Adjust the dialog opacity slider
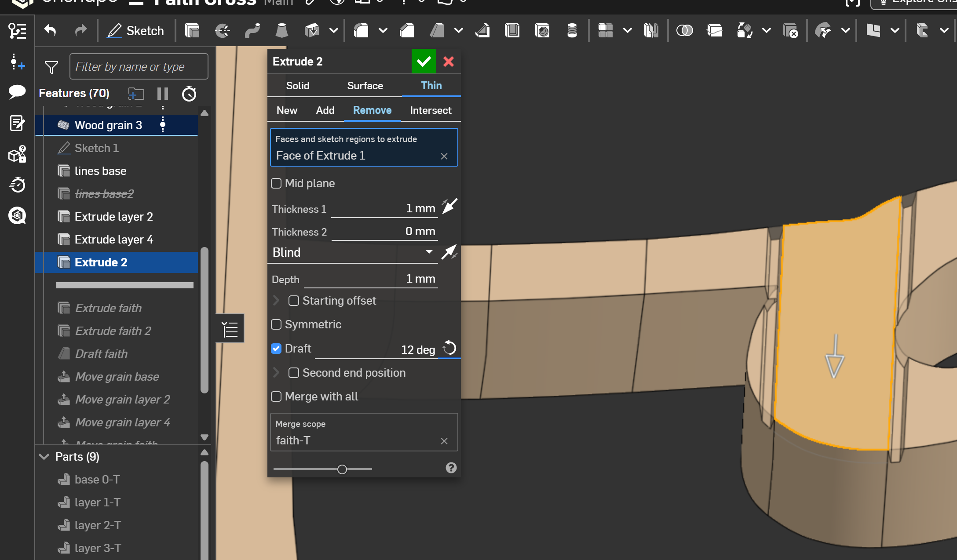Screen dimensions: 957x560 [x=342, y=469]
